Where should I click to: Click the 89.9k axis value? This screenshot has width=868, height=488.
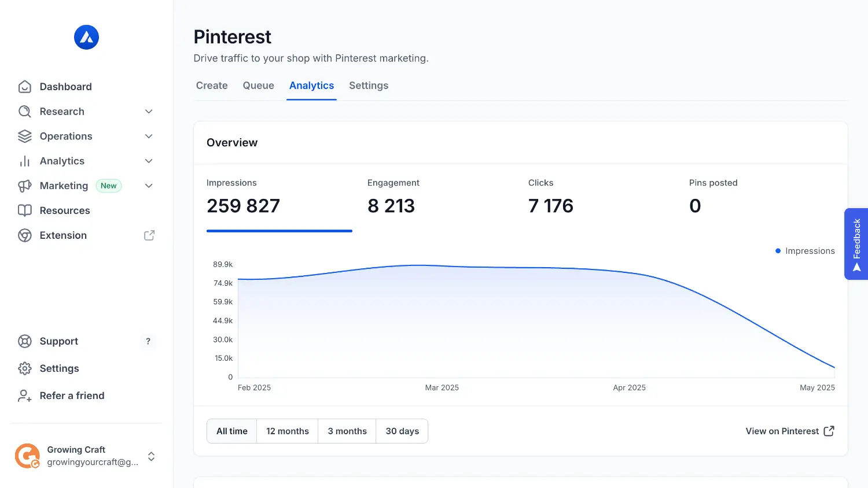[x=222, y=264]
